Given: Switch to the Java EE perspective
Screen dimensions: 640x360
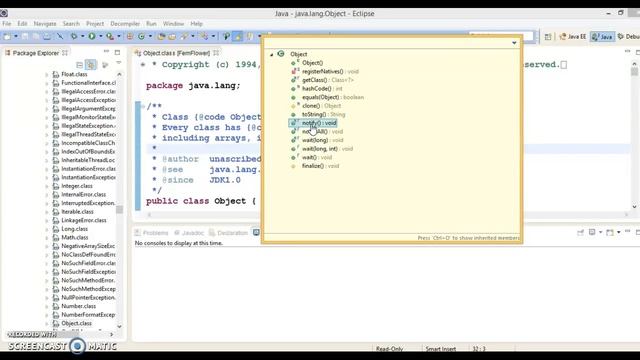Looking at the screenshot, I should tap(573, 37).
